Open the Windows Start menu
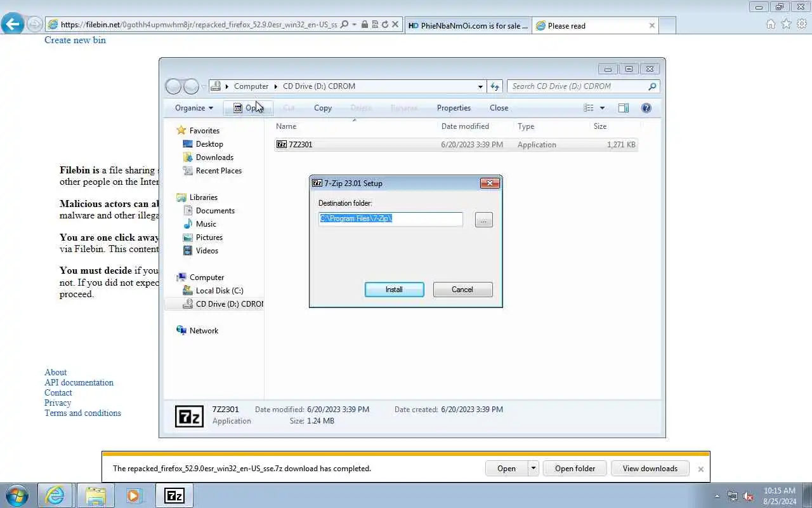The width and height of the screenshot is (812, 508). click(x=16, y=495)
